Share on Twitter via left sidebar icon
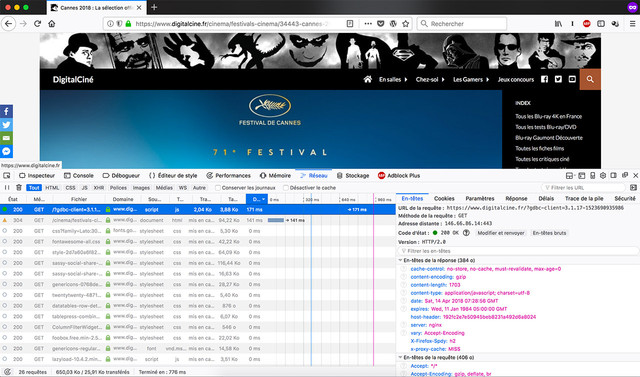Screen dimensions: 640x377 pyautogui.click(x=6, y=125)
